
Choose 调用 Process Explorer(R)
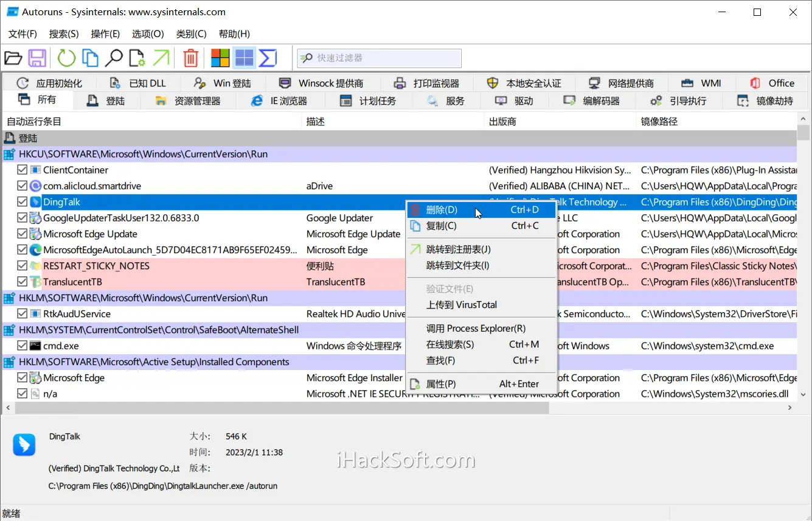(481, 329)
